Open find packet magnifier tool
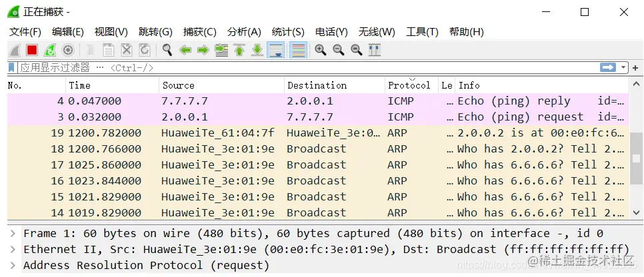Image resolution: width=644 pixels, height=277 pixels. point(167,50)
